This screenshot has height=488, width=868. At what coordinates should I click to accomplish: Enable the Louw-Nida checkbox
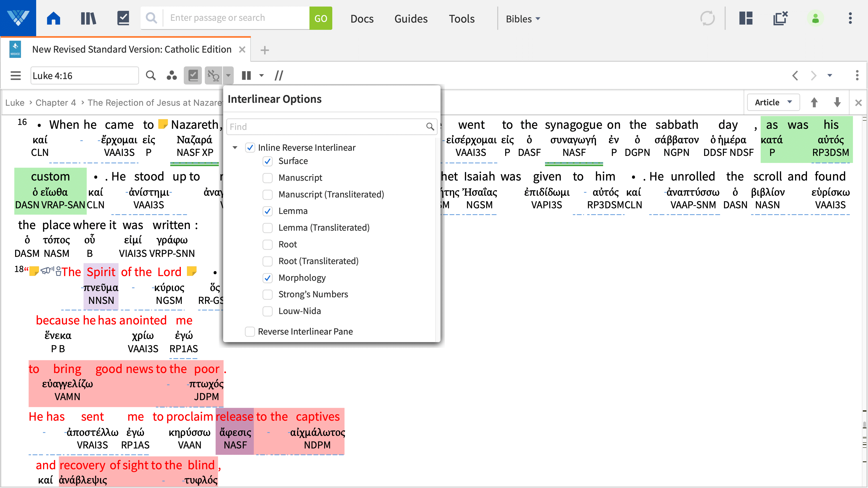[268, 311]
